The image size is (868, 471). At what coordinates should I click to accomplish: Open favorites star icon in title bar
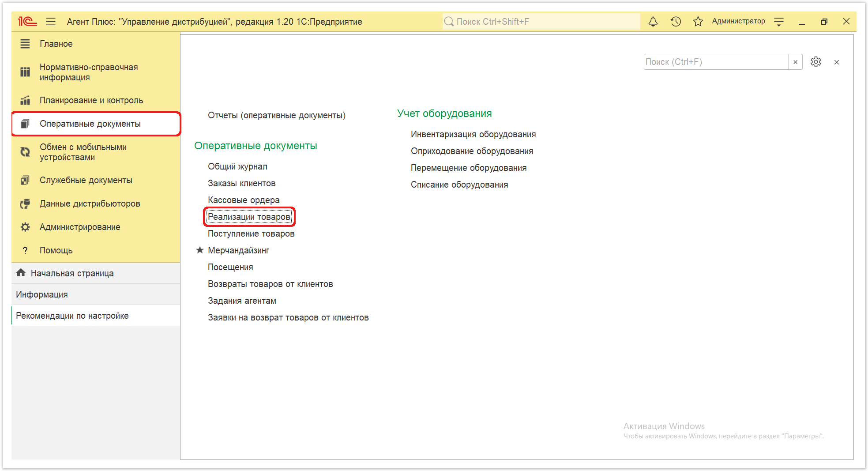click(698, 21)
